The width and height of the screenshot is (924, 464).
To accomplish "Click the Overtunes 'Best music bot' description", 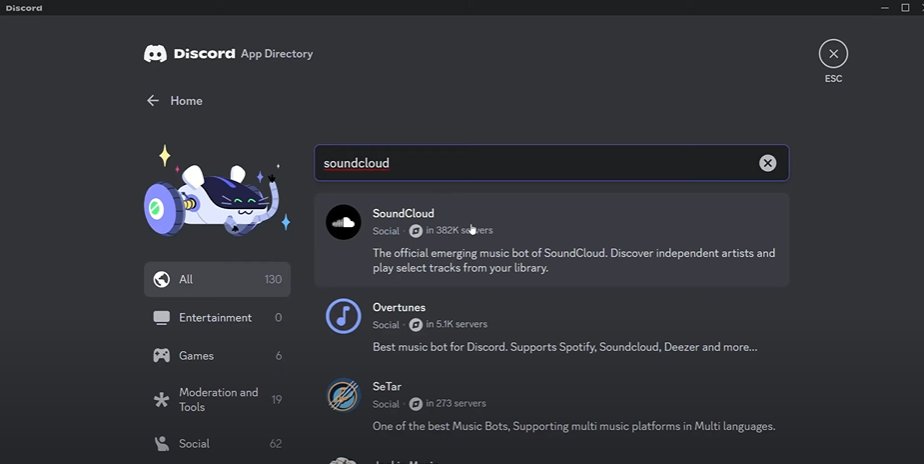I will (565, 347).
